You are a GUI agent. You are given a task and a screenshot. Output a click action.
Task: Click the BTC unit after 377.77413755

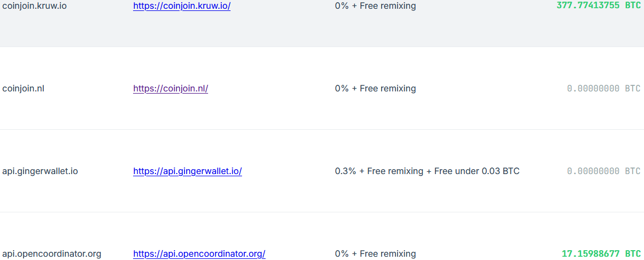[633, 6]
